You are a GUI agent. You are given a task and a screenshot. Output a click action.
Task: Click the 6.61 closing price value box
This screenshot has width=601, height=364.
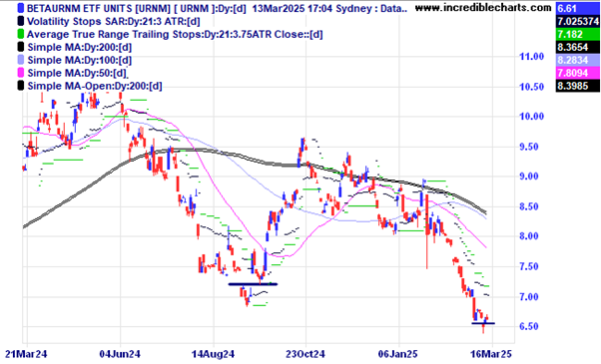pos(578,8)
